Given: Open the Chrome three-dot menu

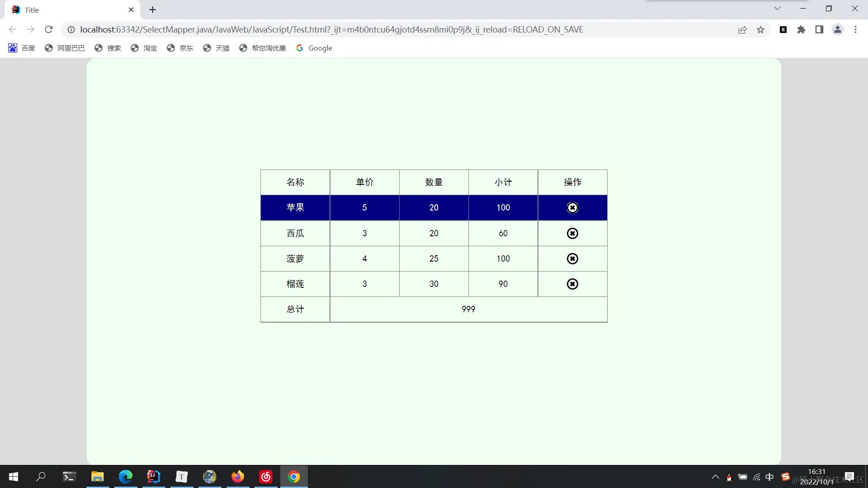Looking at the screenshot, I should click(855, 29).
